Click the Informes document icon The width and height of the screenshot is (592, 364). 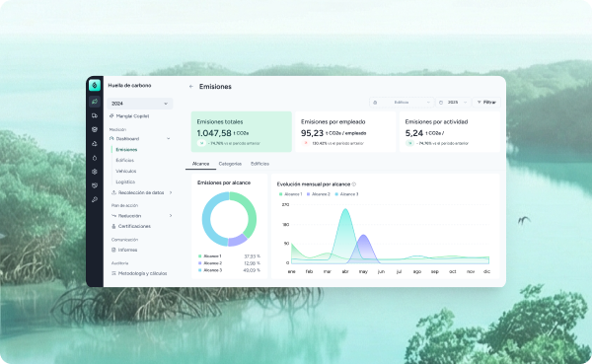113,250
